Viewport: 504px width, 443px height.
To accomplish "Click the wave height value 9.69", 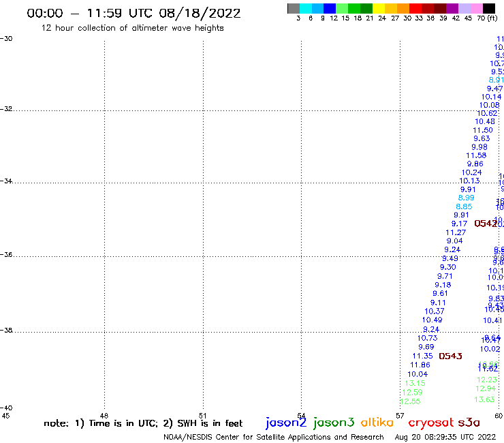I will (426, 347).
